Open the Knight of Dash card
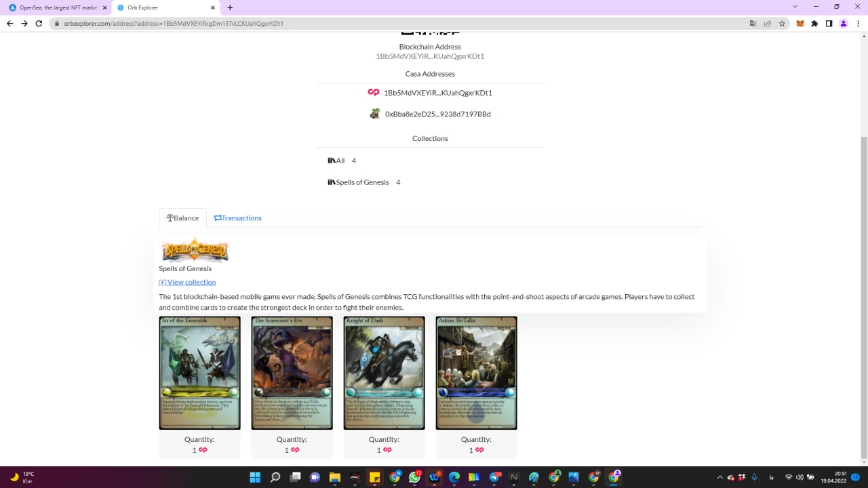 [x=384, y=373]
